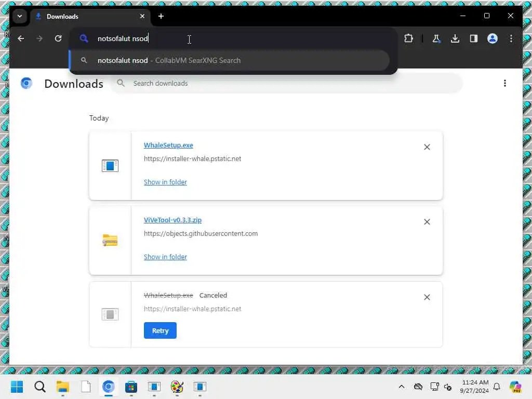Screen dimensions: 532x399
Task: Show in folder for ViVeTool-v0.3.3.zip
Action: [x=165, y=257]
